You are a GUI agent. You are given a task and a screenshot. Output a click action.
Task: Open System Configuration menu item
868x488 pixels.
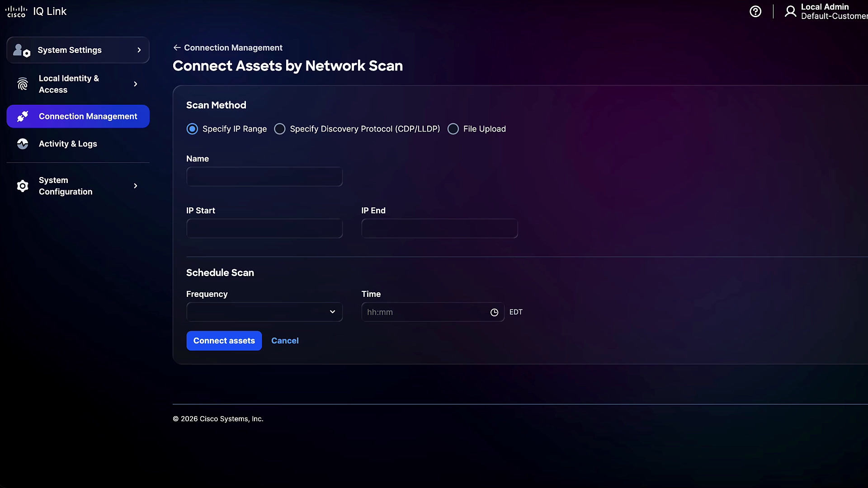tap(78, 186)
